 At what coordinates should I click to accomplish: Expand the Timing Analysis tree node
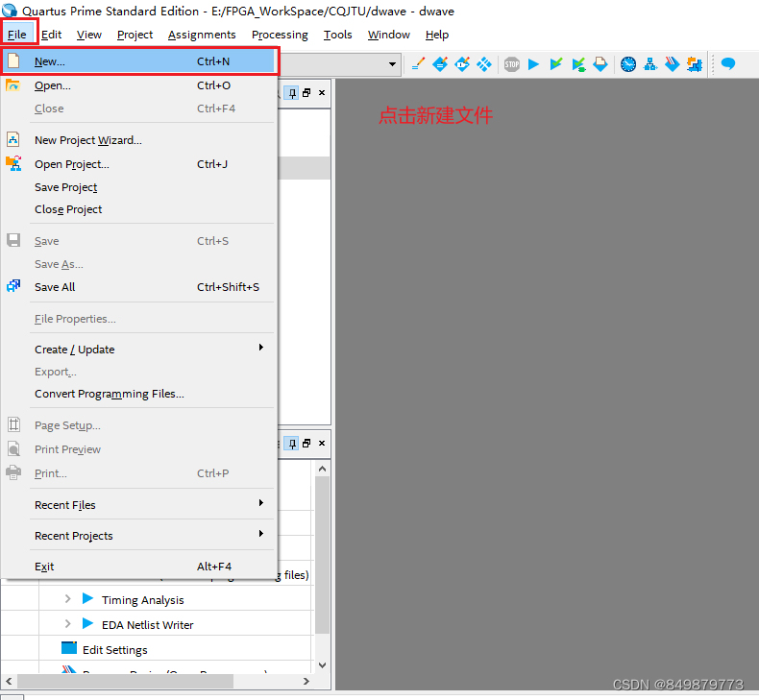[x=68, y=599]
